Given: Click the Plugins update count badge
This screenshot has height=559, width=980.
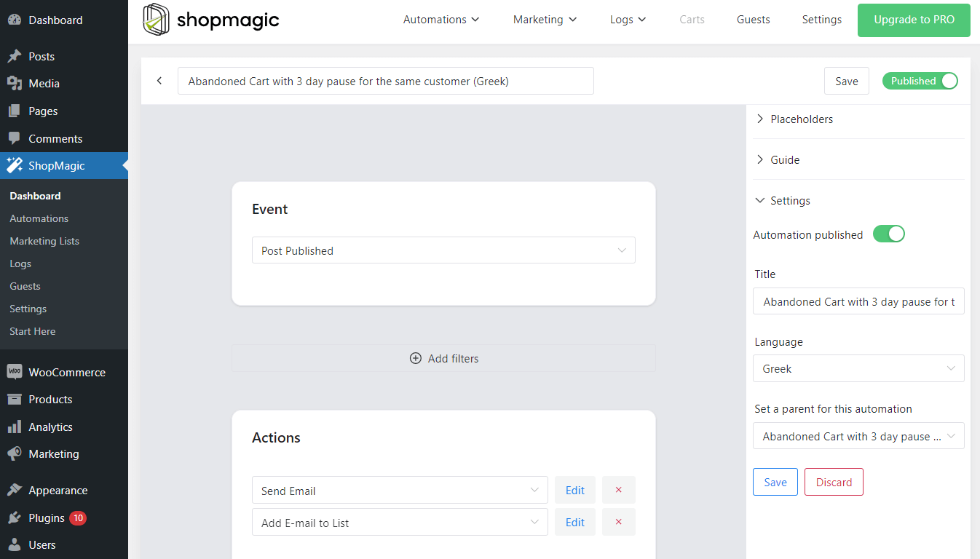Looking at the screenshot, I should [x=78, y=518].
